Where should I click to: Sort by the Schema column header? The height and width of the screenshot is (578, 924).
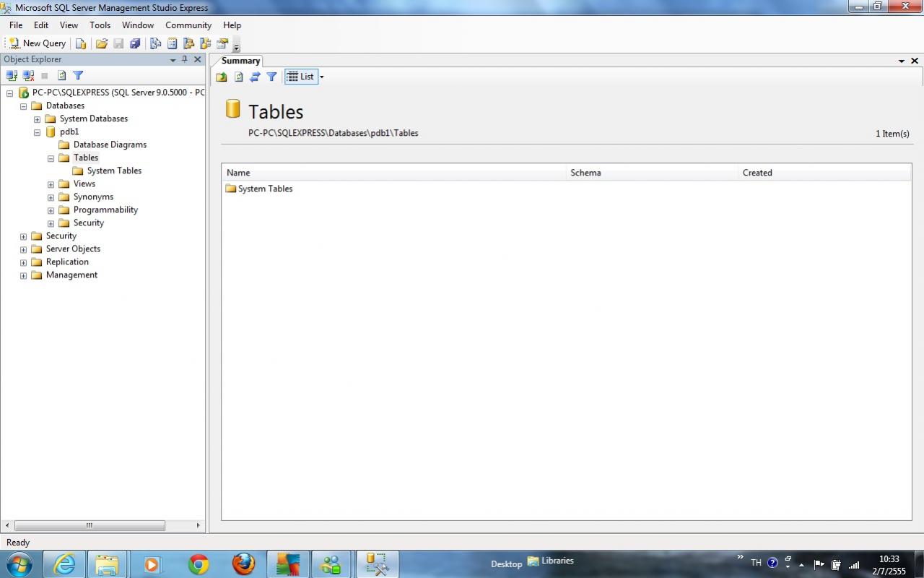coord(652,173)
